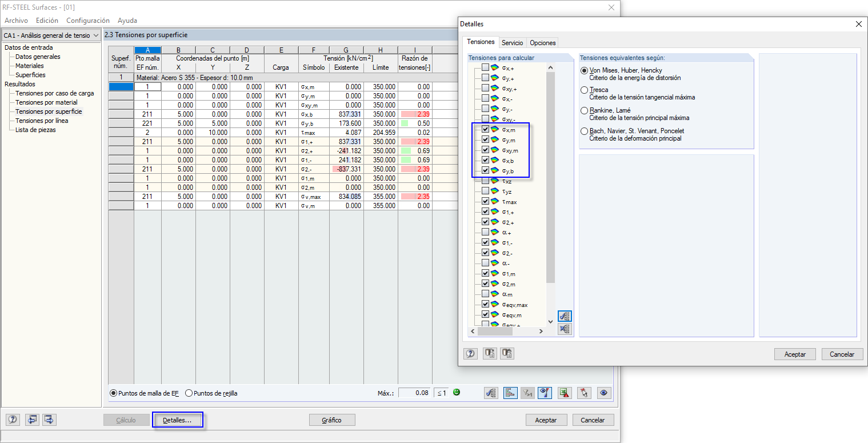Enable the σy,+ stress checkbox
This screenshot has width=868, height=443.
point(485,78)
